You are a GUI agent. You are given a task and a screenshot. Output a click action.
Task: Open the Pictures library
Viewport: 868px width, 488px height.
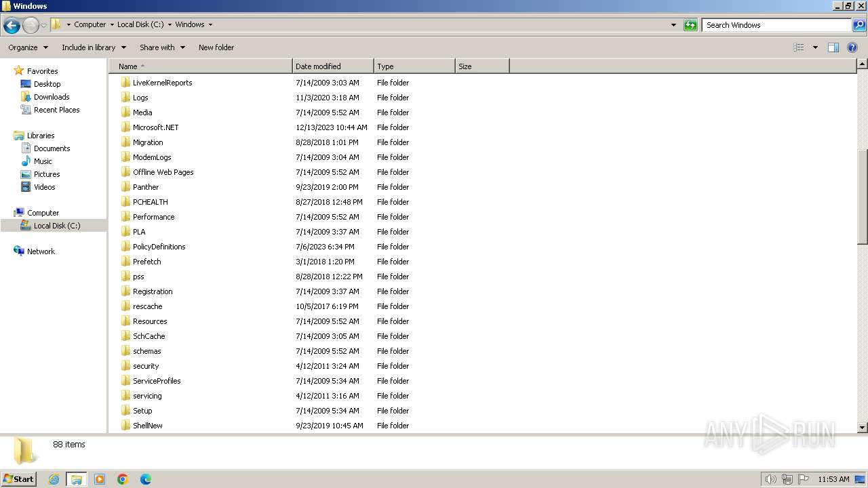pyautogui.click(x=47, y=174)
